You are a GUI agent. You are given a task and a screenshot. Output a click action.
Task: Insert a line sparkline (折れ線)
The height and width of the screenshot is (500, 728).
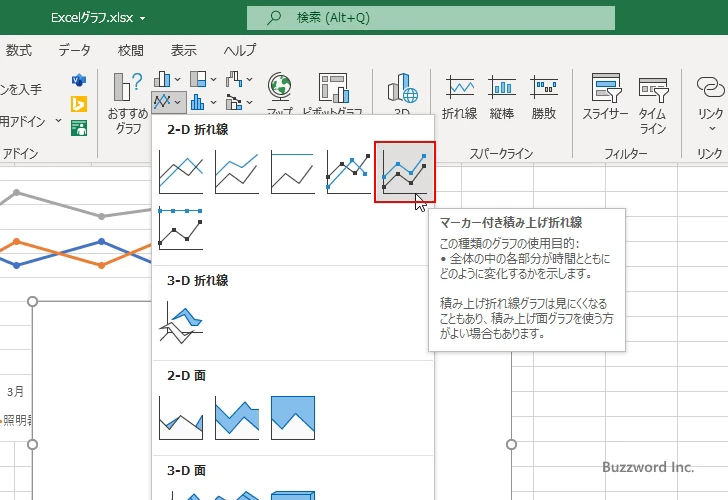(x=460, y=98)
